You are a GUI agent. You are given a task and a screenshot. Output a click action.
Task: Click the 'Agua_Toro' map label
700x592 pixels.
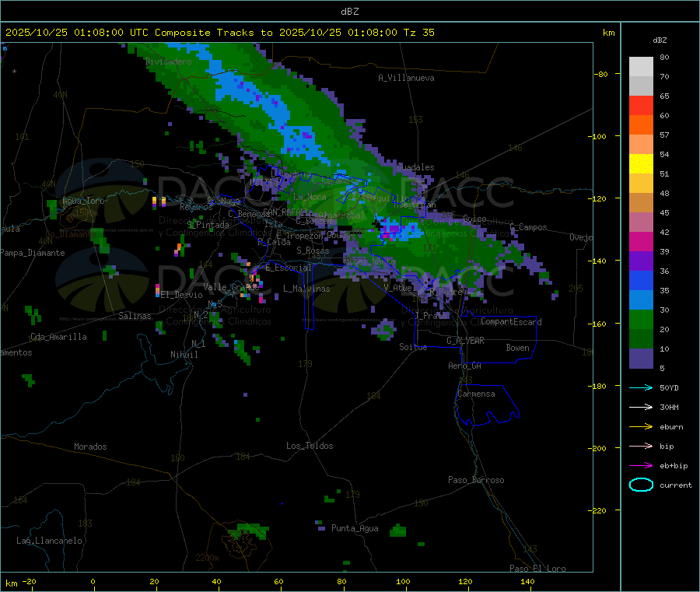[x=83, y=201]
